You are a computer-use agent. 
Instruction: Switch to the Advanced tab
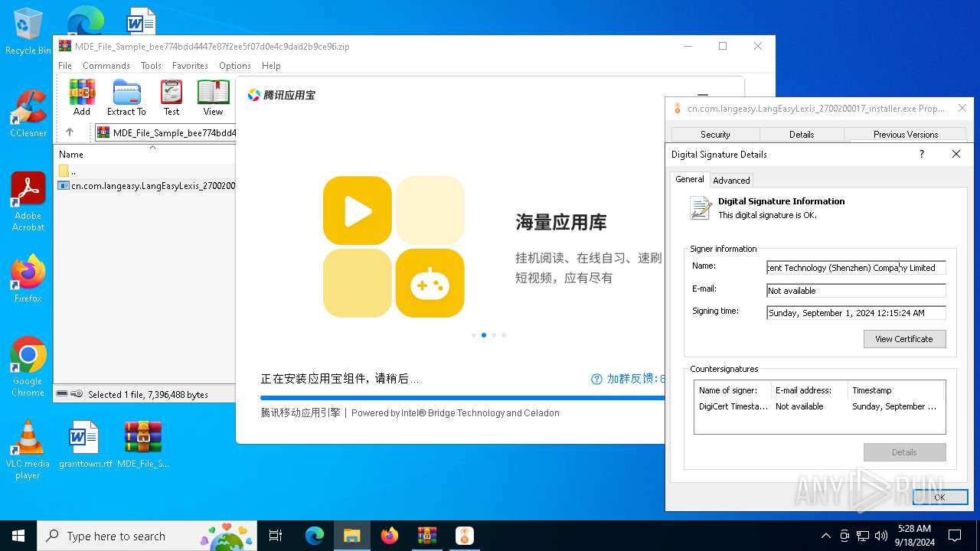[x=731, y=181]
